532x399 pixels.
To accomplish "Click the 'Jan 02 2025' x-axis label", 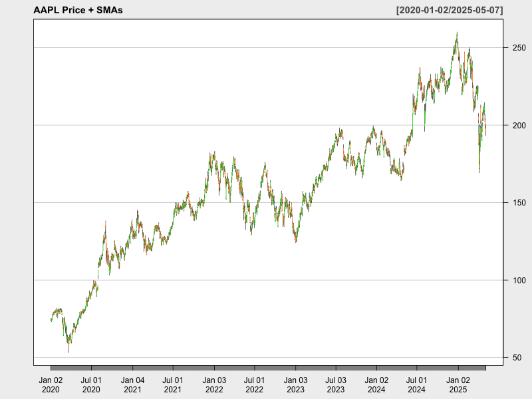I will tap(458, 385).
